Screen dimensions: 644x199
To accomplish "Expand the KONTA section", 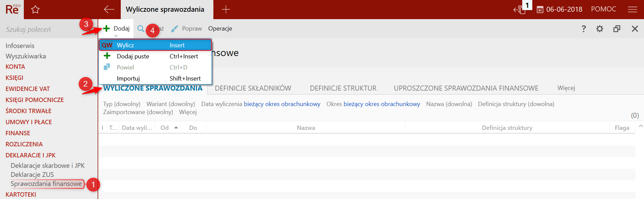I will (x=15, y=67).
